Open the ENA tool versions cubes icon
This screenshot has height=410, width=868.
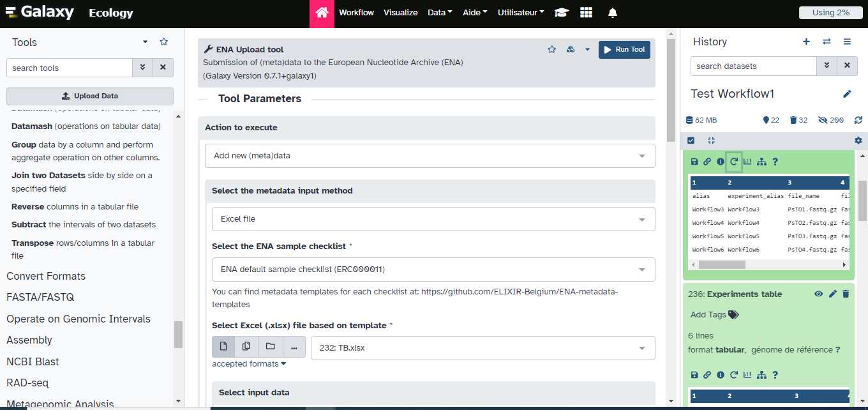click(571, 50)
